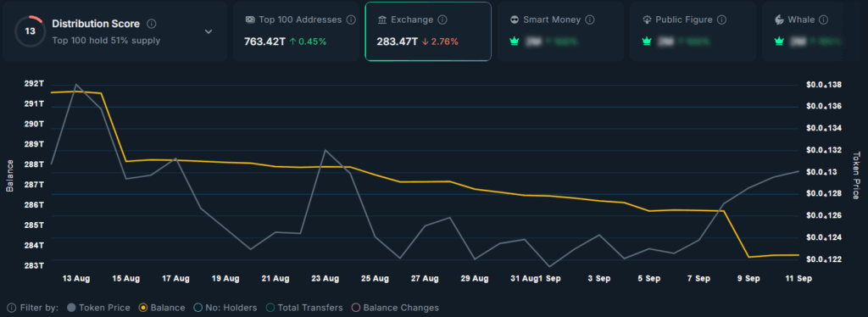Image resolution: width=868 pixels, height=317 pixels.
Task: Click the info icon beside Smart Money
Action: 590,19
